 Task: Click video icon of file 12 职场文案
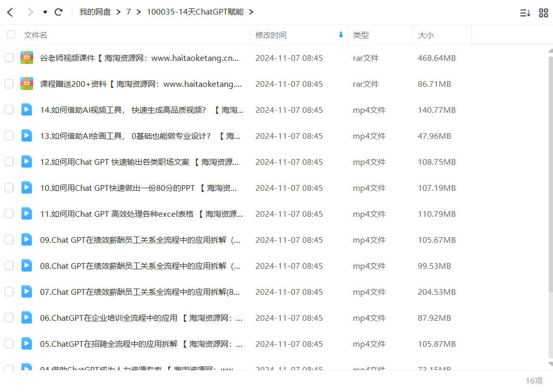27,162
